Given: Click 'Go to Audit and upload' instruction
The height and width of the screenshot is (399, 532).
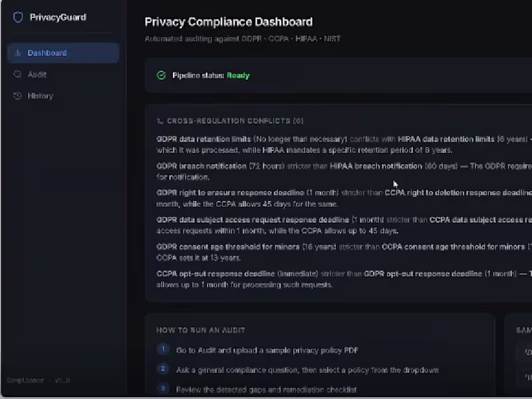Looking at the screenshot, I should [267, 350].
